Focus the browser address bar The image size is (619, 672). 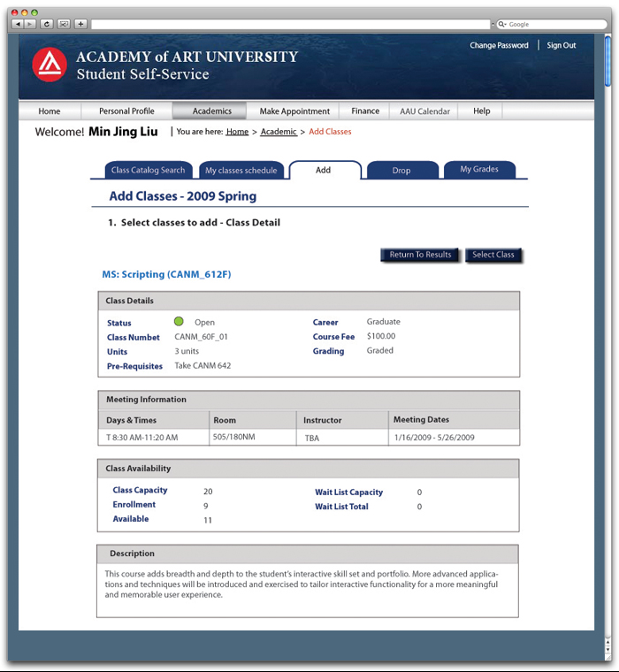[x=291, y=25]
